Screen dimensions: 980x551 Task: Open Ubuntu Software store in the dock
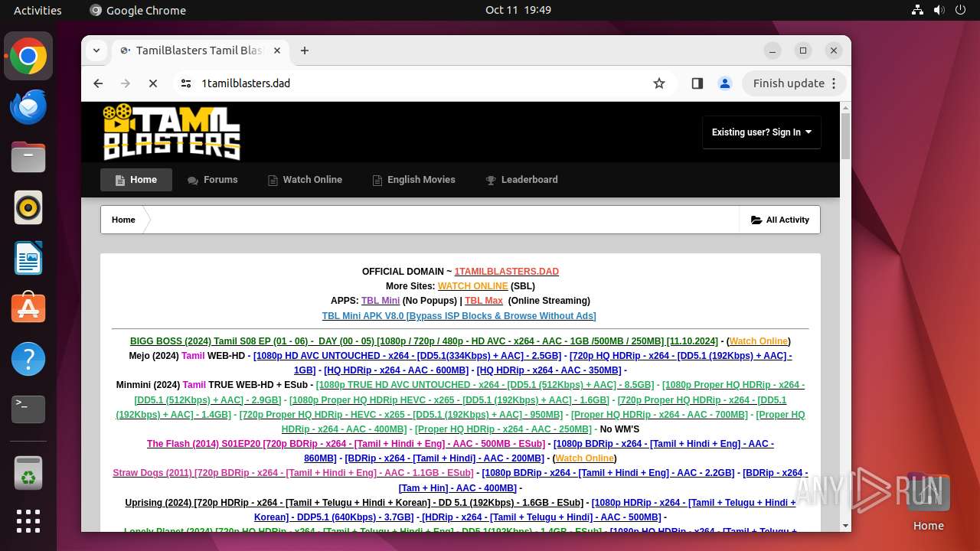tap(28, 308)
